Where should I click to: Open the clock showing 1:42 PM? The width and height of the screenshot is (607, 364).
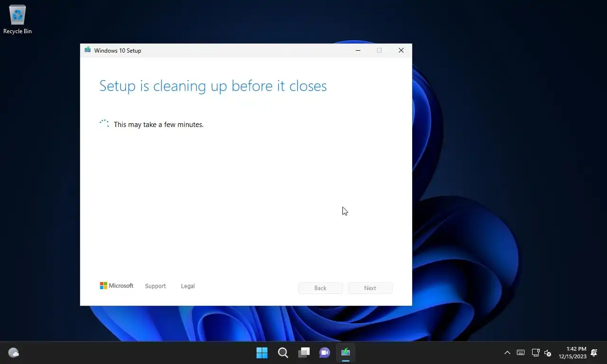tap(572, 353)
